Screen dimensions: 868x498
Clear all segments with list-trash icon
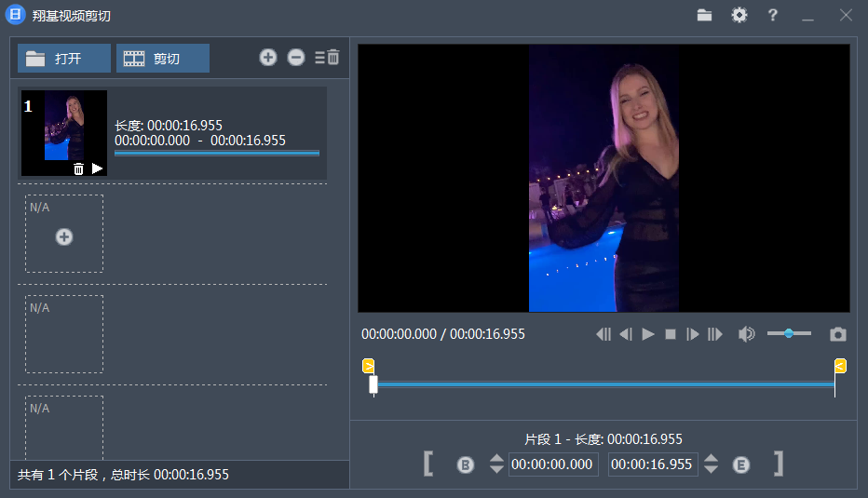pyautogui.click(x=327, y=58)
